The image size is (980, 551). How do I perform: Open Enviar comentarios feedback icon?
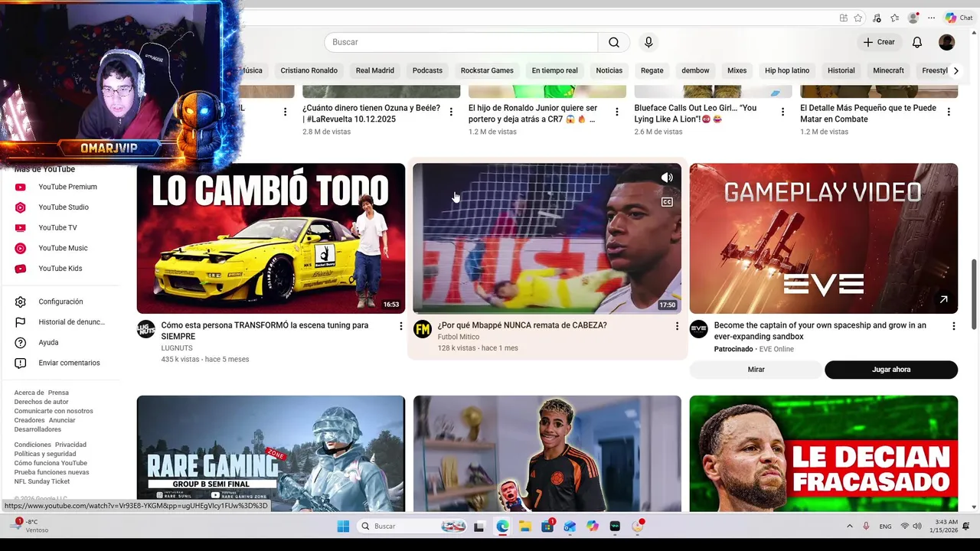click(x=21, y=363)
